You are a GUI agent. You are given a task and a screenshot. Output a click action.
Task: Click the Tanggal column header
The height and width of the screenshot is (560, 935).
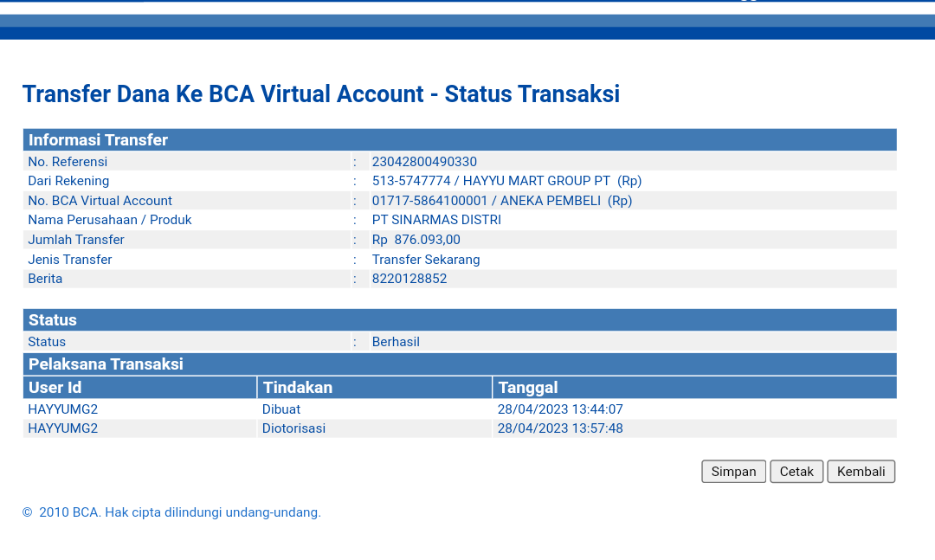point(528,388)
